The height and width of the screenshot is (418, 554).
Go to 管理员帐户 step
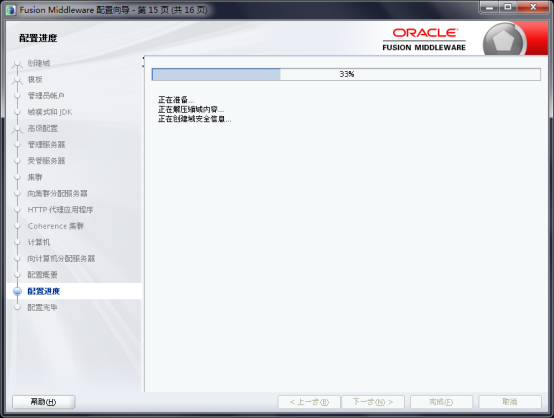coord(46,96)
